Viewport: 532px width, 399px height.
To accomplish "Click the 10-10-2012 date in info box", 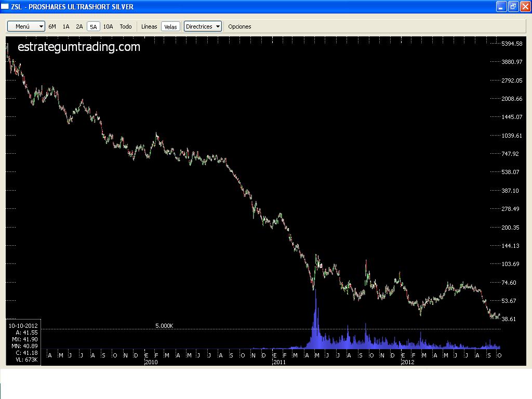I will 23,326.
